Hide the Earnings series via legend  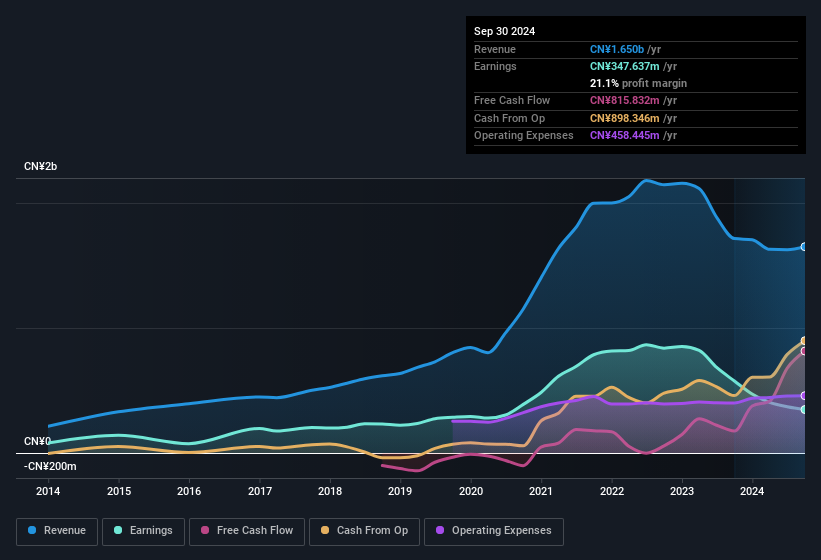(x=142, y=531)
